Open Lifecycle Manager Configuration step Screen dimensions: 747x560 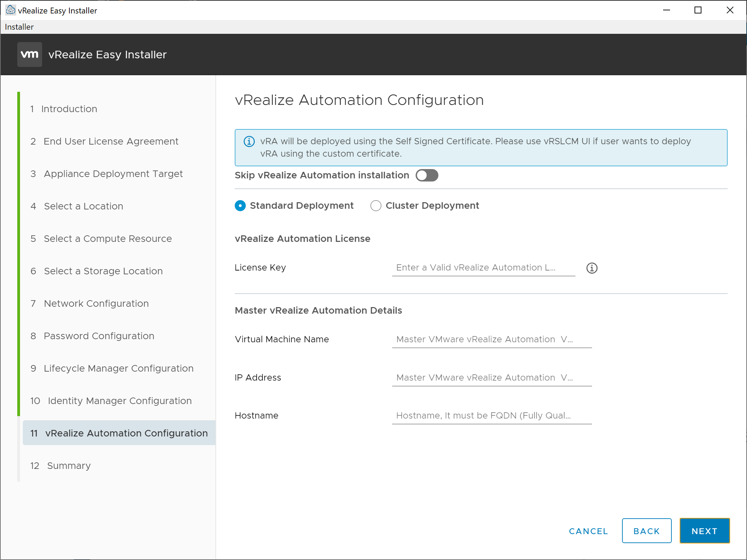tap(118, 369)
